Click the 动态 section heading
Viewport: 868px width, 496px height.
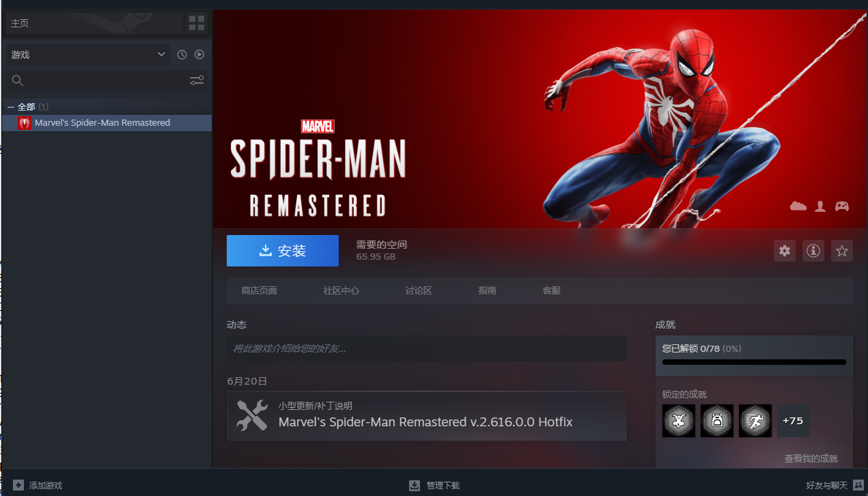click(236, 325)
